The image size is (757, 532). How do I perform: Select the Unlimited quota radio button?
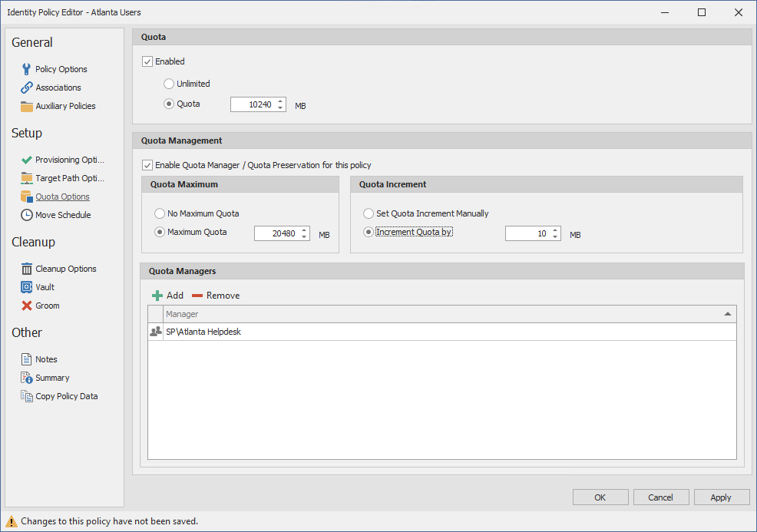click(x=169, y=84)
